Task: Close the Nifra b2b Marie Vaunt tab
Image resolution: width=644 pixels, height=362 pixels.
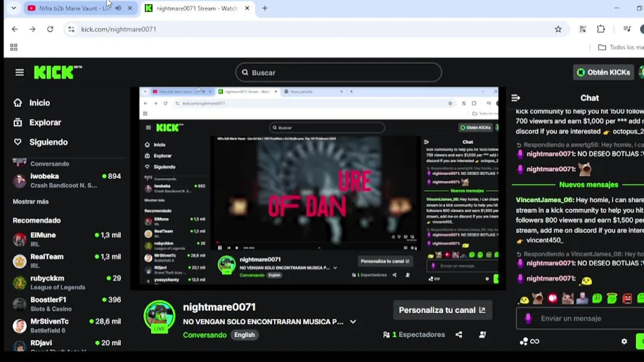Action: click(130, 8)
